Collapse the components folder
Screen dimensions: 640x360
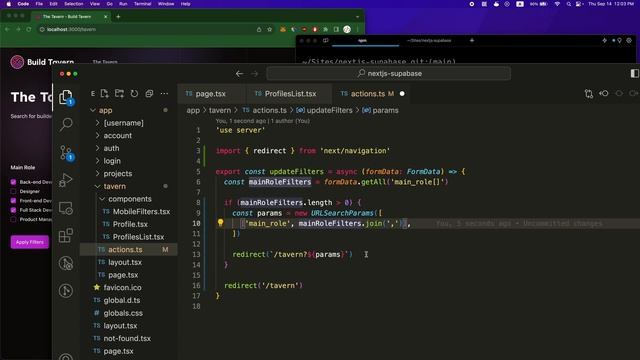[x=129, y=199]
